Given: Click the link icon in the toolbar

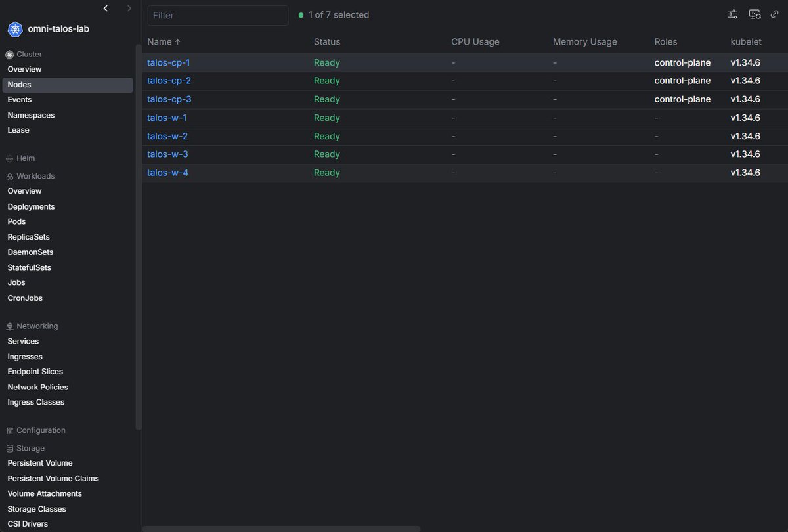Looking at the screenshot, I should pos(777,13).
